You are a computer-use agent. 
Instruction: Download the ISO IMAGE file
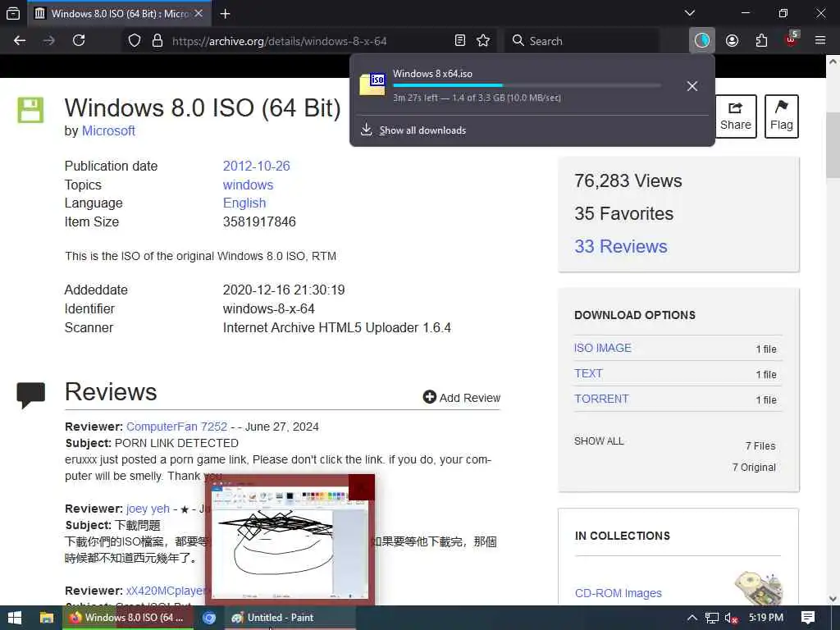(603, 348)
